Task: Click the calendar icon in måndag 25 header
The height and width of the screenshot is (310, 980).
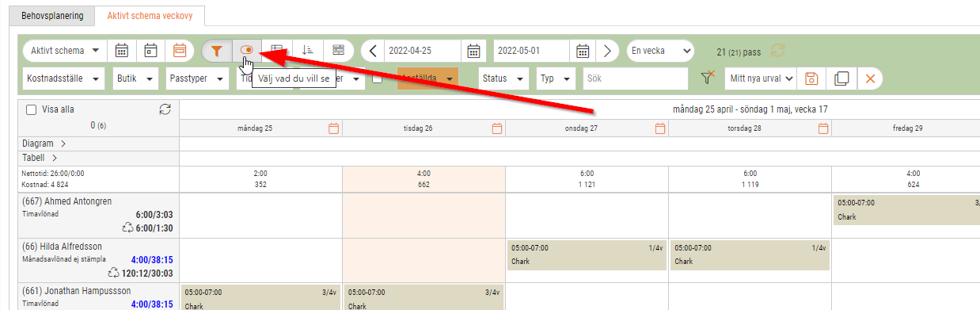Action: click(333, 128)
